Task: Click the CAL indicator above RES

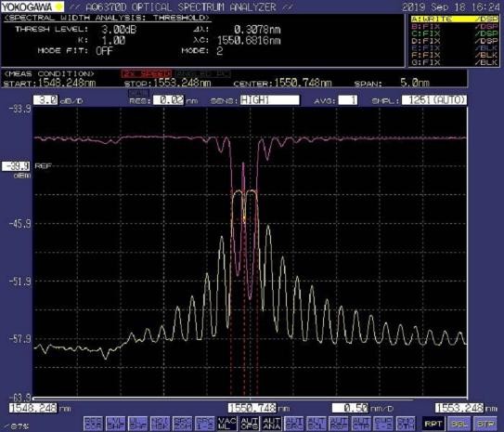Action: click(138, 93)
